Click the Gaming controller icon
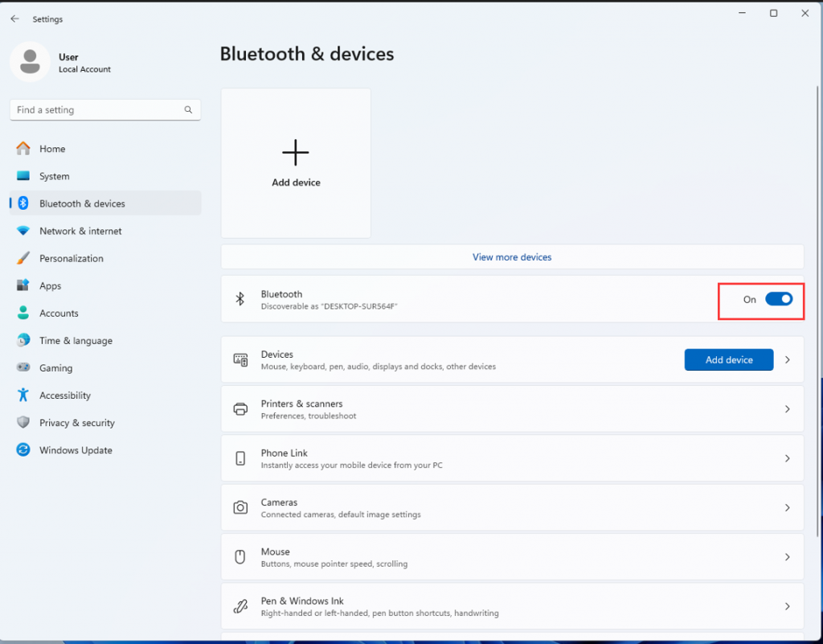This screenshot has height=644, width=823. (23, 367)
